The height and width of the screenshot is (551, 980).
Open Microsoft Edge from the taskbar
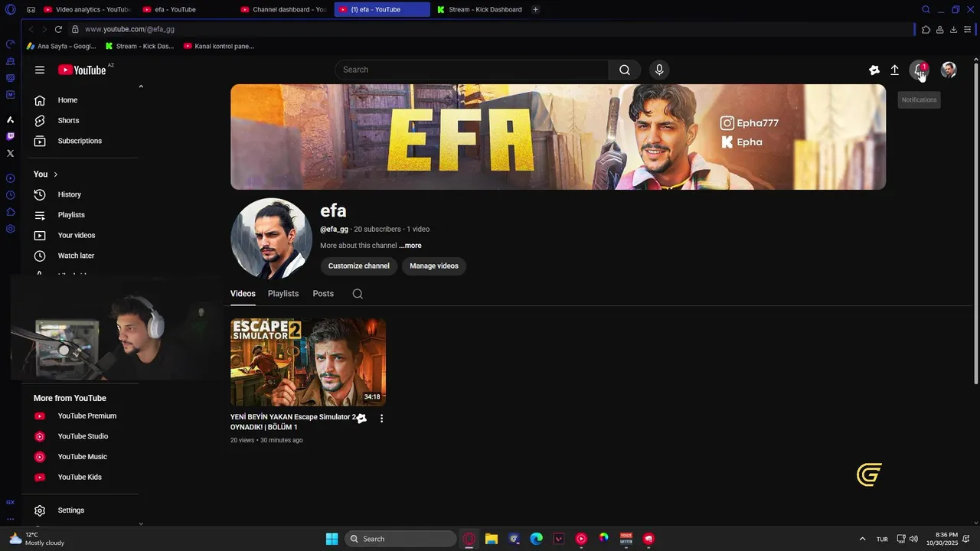(536, 539)
